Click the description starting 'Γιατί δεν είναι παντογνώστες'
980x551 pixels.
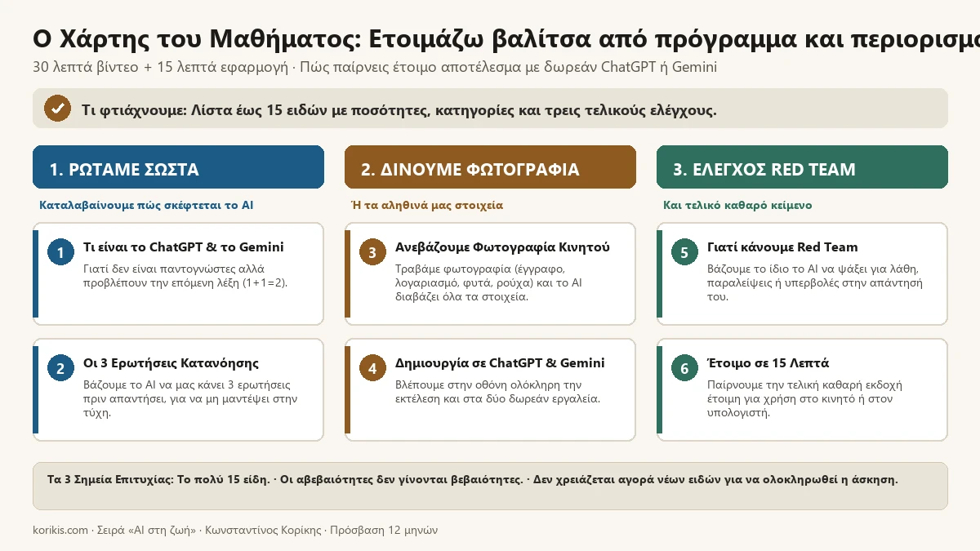point(185,275)
